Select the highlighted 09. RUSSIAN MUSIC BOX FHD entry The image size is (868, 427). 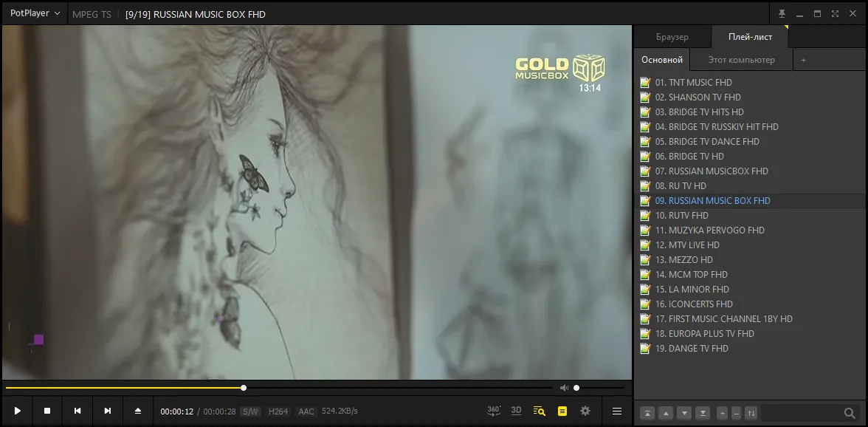tap(750, 200)
